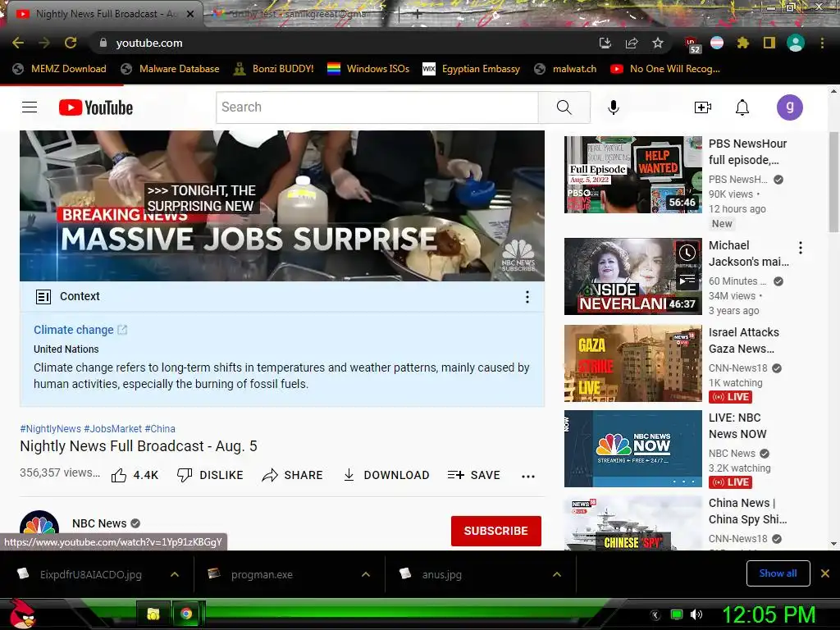This screenshot has width=840, height=630.
Task: Click the speaker volume tray icon
Action: pyautogui.click(x=696, y=614)
